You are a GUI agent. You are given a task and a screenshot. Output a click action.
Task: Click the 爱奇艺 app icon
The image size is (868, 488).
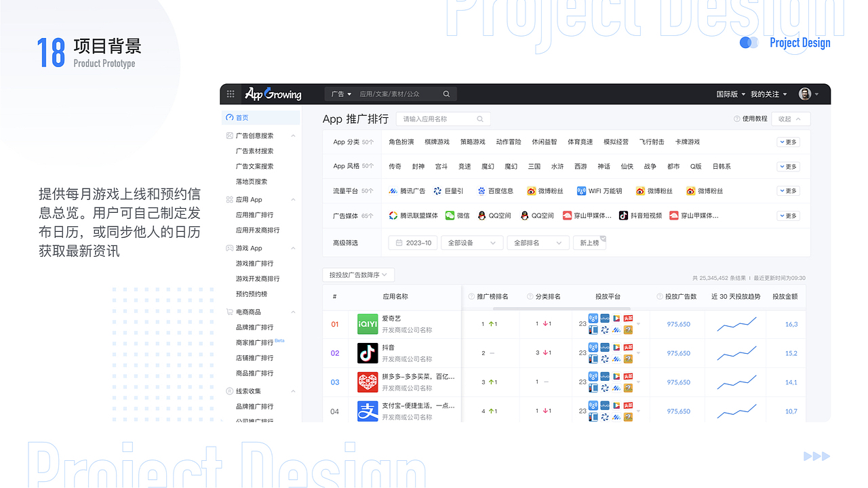point(368,324)
